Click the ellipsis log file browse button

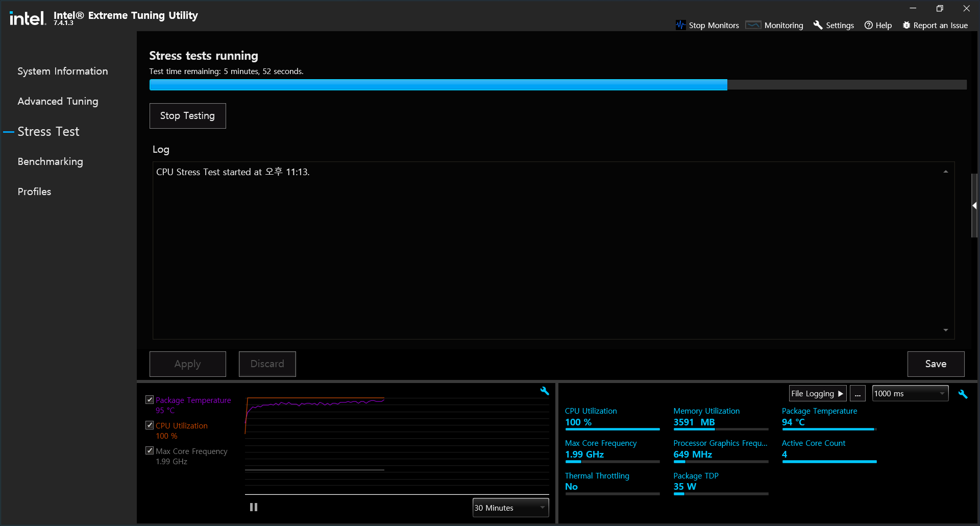pos(857,393)
